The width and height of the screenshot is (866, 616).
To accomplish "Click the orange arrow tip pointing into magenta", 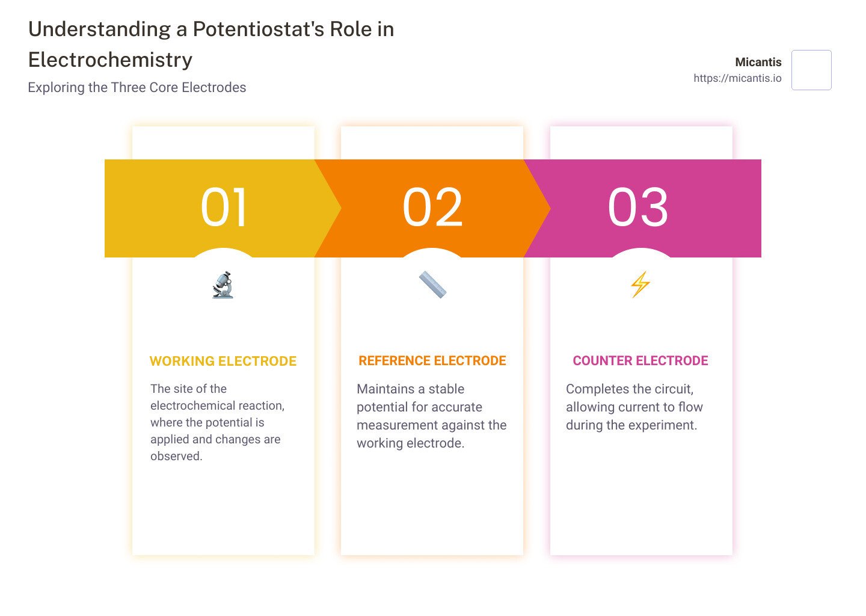I will point(542,208).
